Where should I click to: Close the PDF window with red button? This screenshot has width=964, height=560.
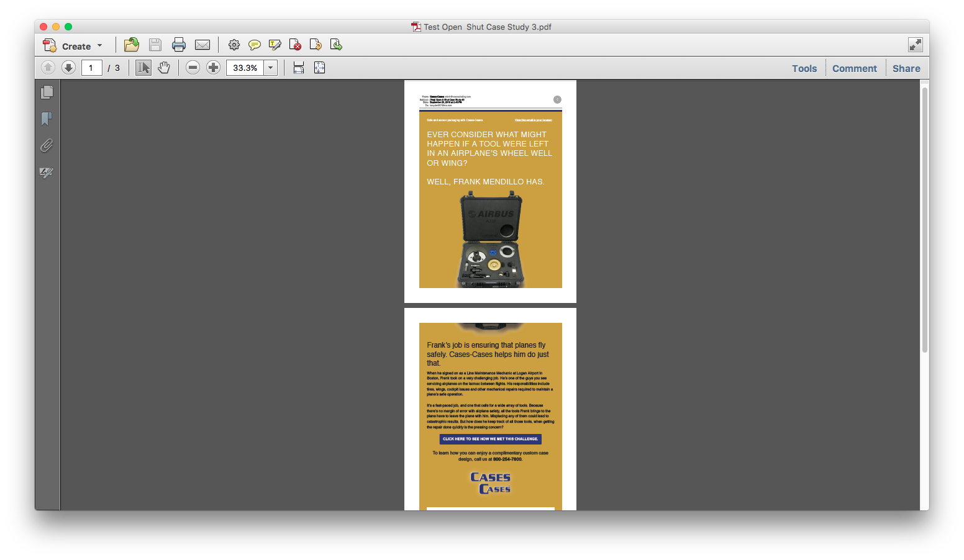[x=43, y=27]
